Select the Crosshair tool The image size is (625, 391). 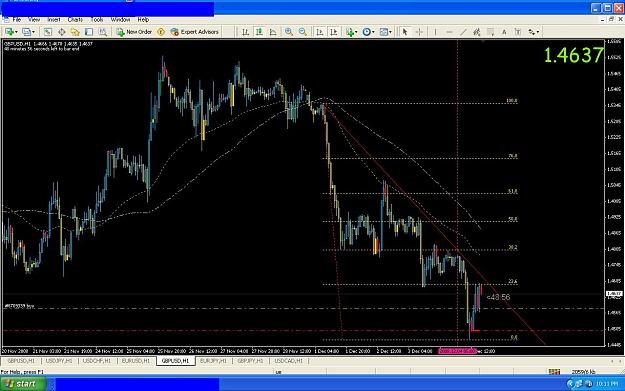(x=419, y=32)
